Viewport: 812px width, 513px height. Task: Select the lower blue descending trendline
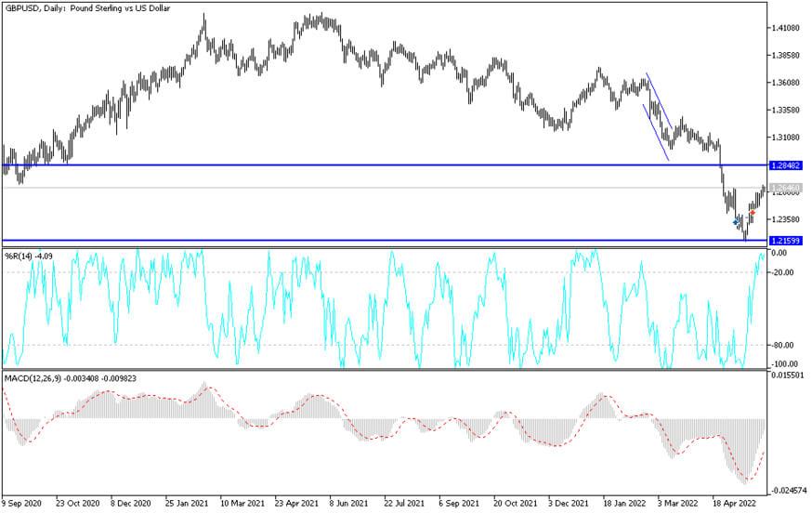pos(656,133)
